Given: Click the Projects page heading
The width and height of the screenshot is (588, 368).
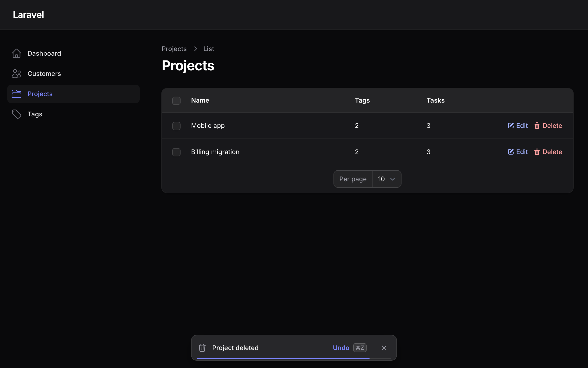Looking at the screenshot, I should pyautogui.click(x=188, y=66).
